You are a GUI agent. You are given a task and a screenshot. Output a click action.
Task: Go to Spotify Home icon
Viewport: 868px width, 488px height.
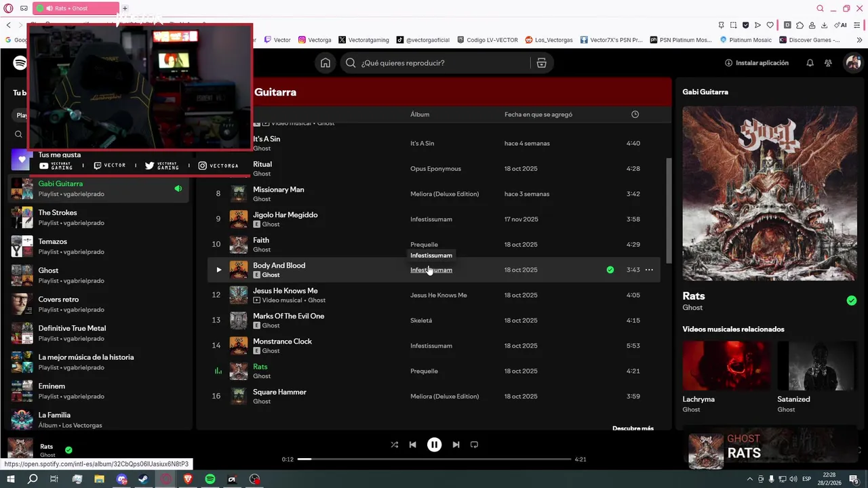[x=325, y=63]
